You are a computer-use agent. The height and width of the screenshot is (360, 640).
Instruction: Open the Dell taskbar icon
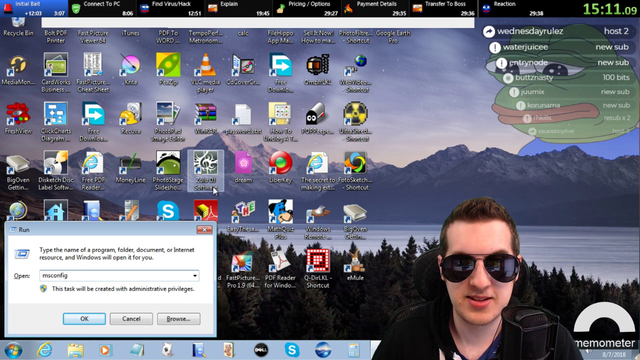(x=261, y=350)
